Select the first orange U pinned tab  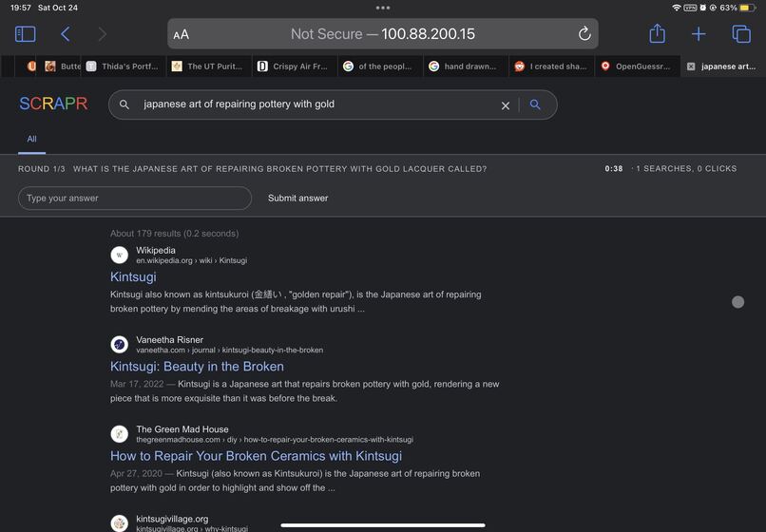(x=31, y=66)
